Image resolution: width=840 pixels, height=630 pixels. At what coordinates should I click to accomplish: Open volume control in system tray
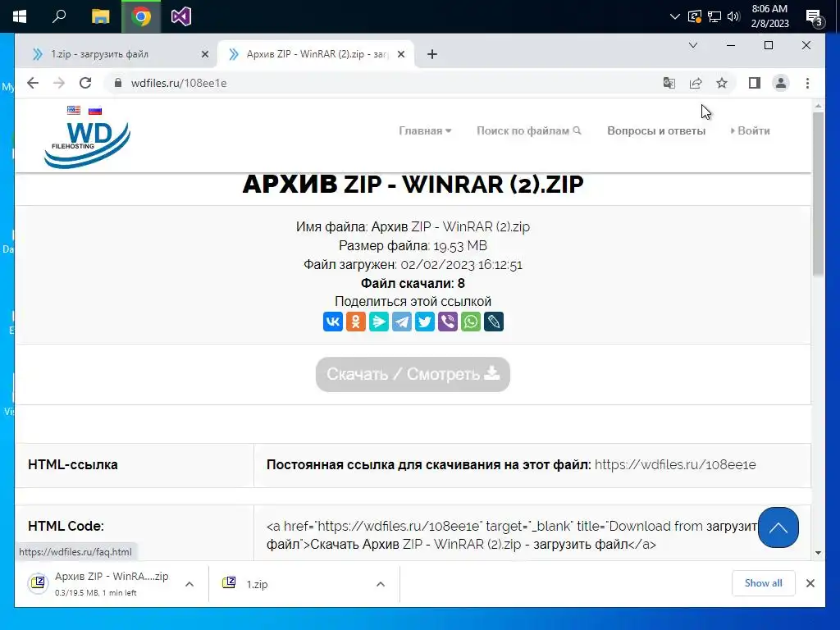coord(733,16)
